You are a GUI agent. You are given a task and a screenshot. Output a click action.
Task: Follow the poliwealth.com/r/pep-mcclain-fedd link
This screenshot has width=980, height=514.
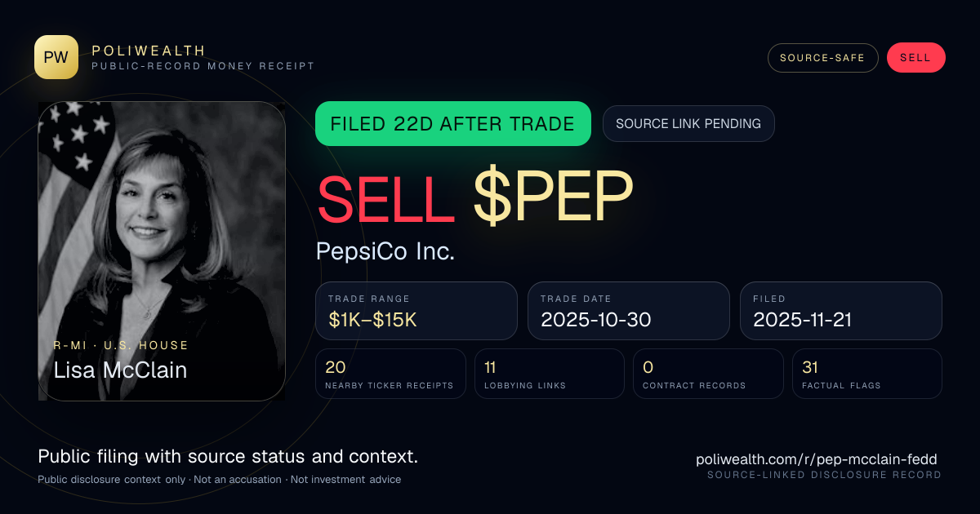click(x=817, y=459)
